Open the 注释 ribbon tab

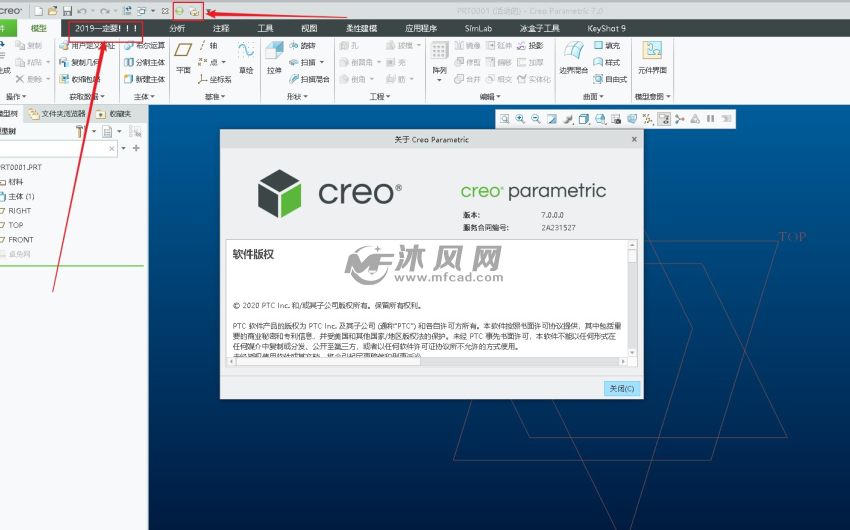(x=221, y=28)
